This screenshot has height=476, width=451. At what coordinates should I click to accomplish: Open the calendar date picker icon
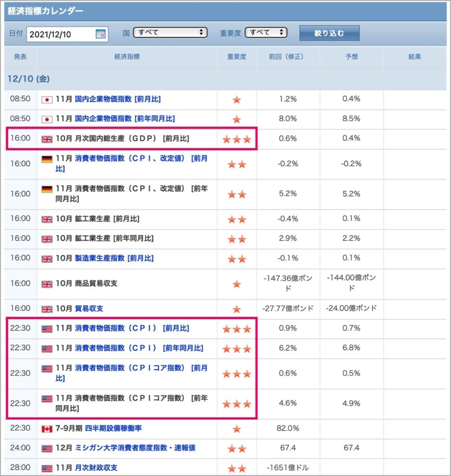click(x=100, y=33)
